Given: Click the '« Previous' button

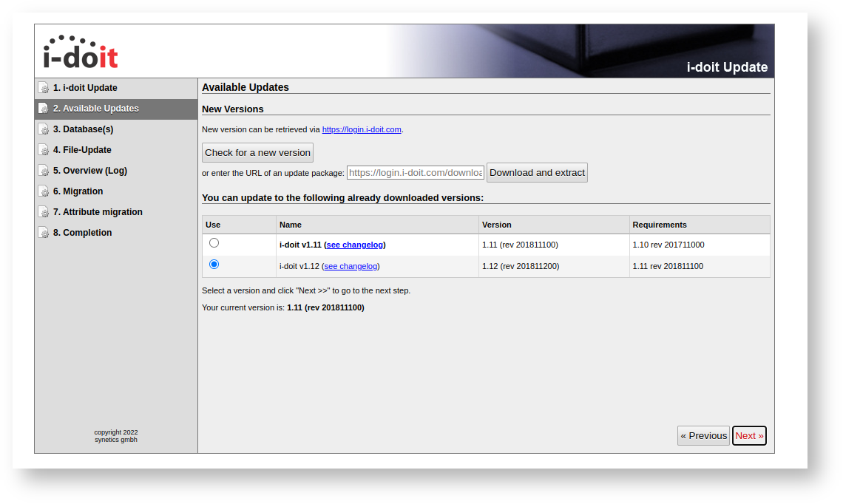Looking at the screenshot, I should coord(703,436).
